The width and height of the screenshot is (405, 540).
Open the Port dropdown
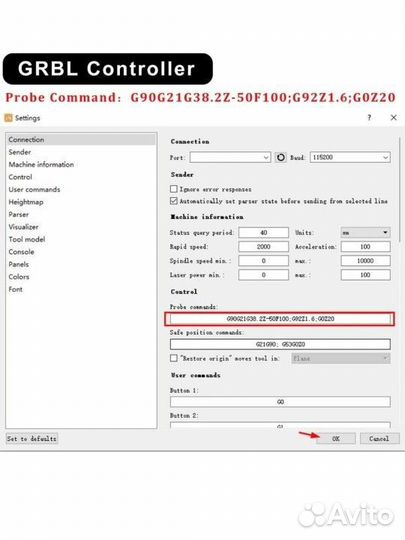click(230, 157)
